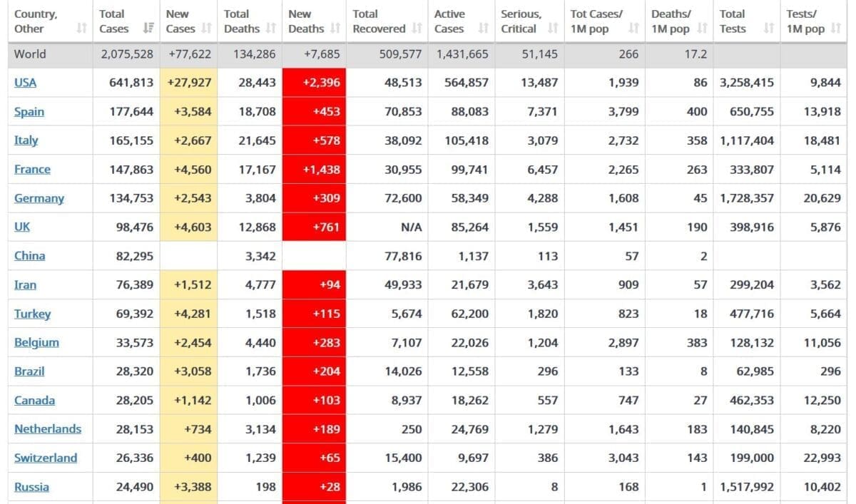Click sort icon in New Cases header
This screenshot has height=504, width=856.
pyautogui.click(x=206, y=29)
